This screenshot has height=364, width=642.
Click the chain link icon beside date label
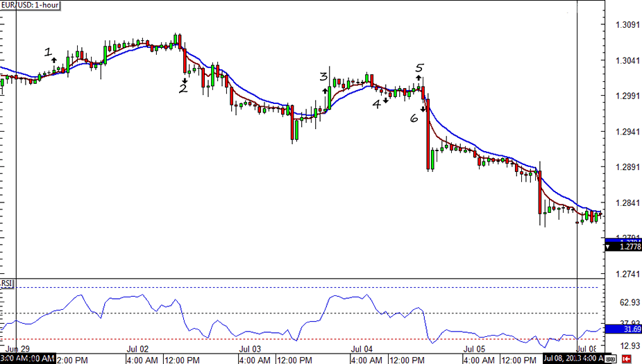(x=611, y=359)
